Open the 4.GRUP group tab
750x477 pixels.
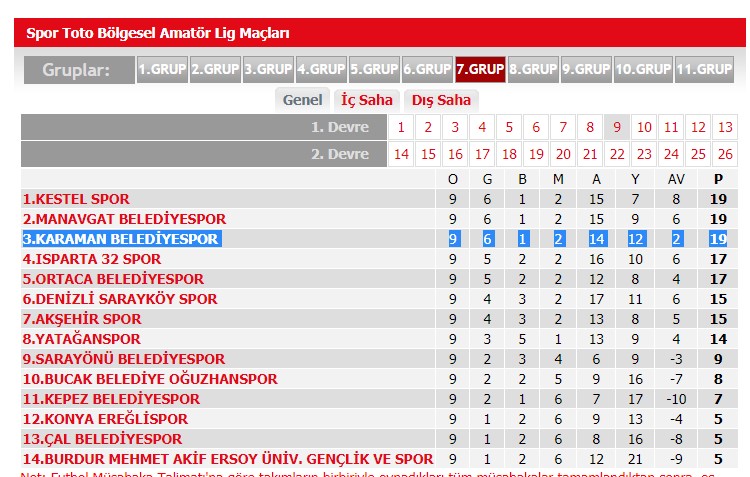[x=321, y=69]
